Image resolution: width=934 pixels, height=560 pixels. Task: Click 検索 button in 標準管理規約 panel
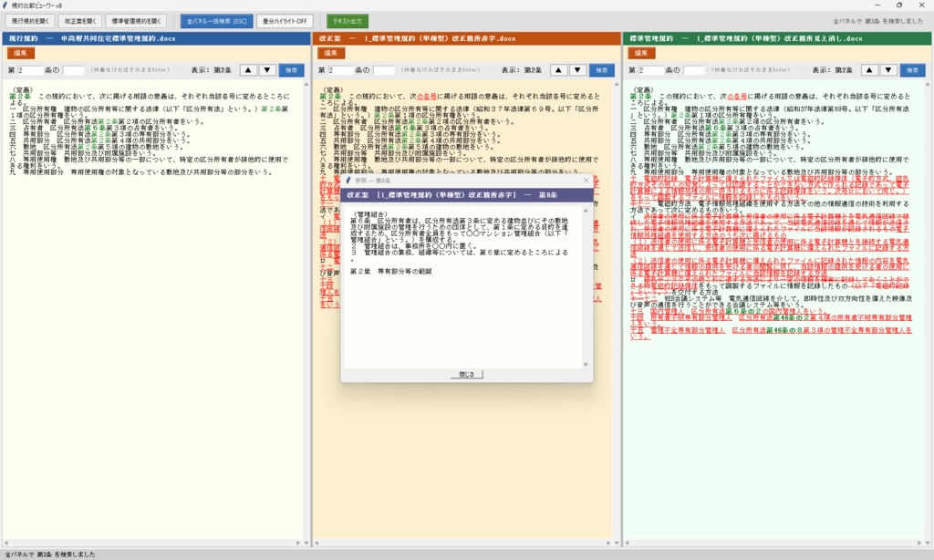912,70
